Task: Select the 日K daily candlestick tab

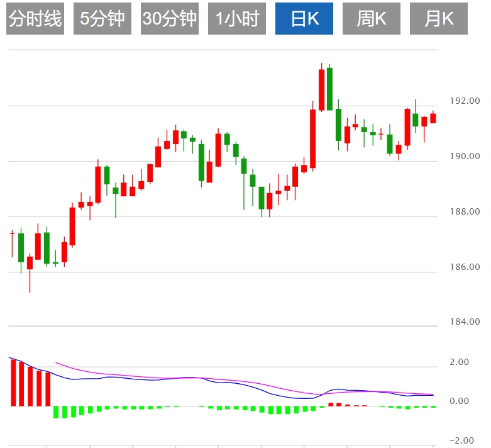Action: pos(304,18)
